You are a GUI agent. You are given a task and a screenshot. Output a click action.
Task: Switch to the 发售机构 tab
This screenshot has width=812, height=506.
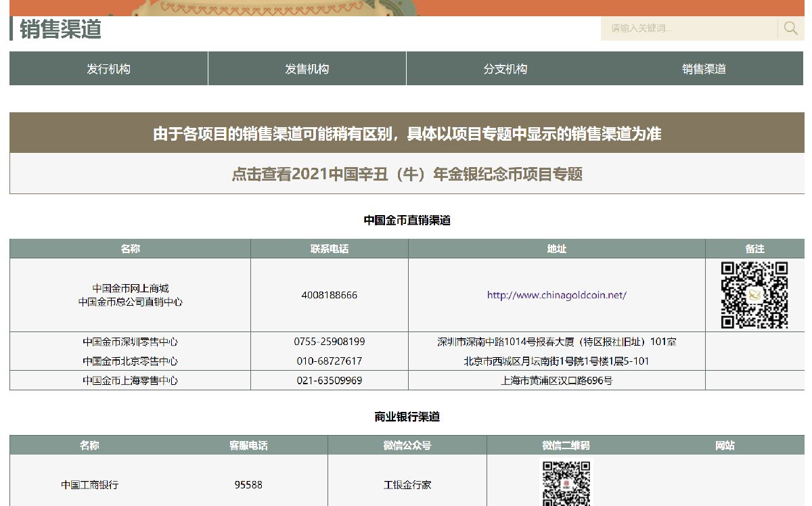(307, 69)
